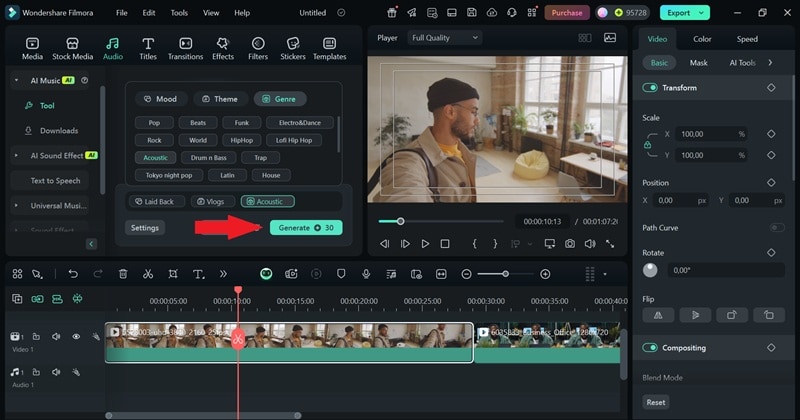Expand the Universal Music section

point(16,205)
